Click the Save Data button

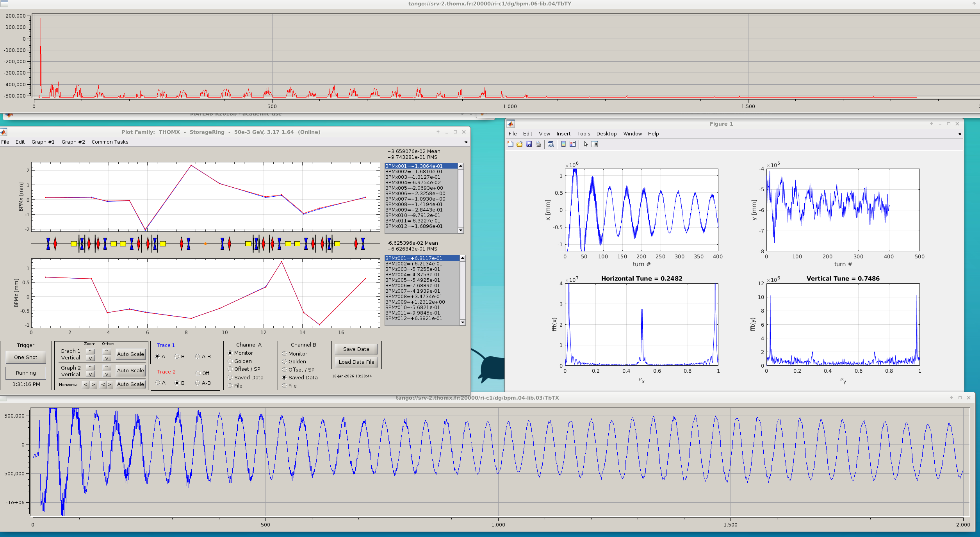[x=356, y=349]
